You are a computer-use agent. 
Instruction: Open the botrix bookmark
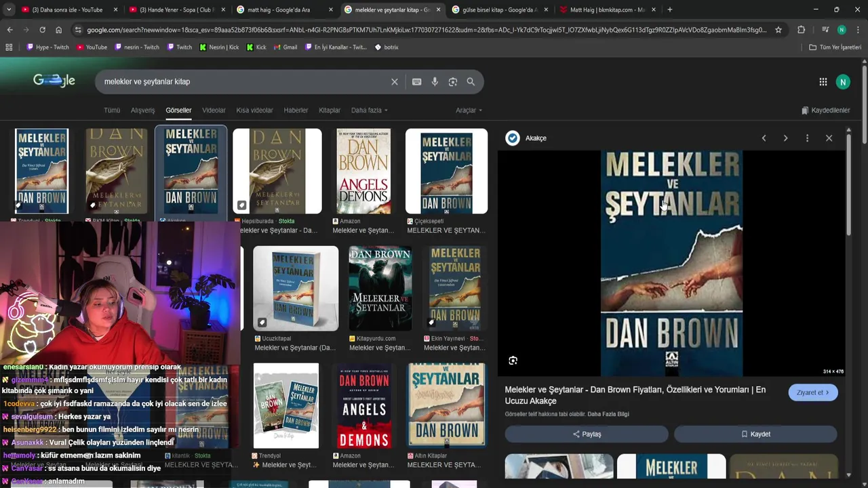pyautogui.click(x=387, y=47)
